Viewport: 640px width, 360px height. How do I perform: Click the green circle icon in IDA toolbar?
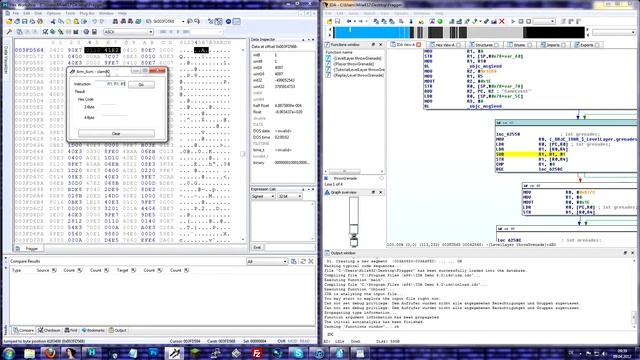tap(440, 21)
